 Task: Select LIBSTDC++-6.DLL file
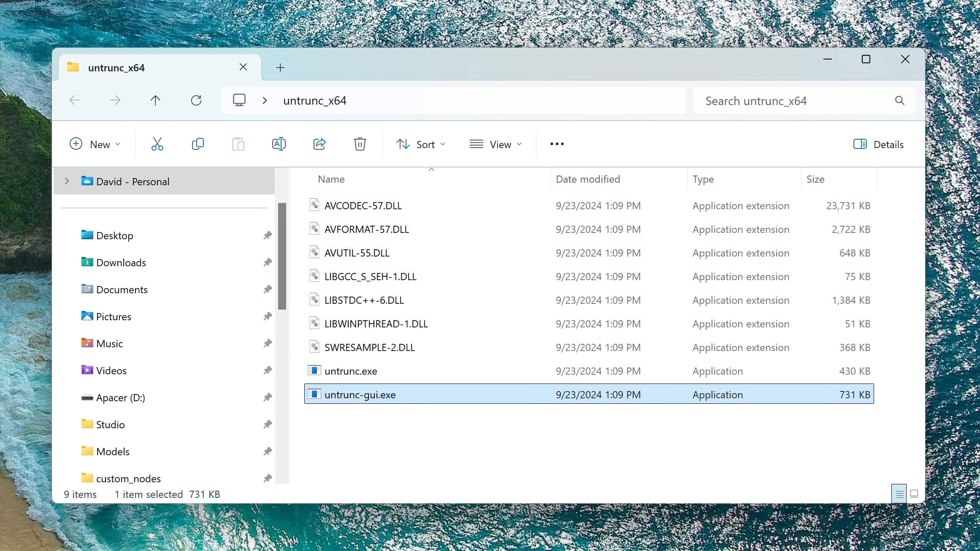[364, 300]
